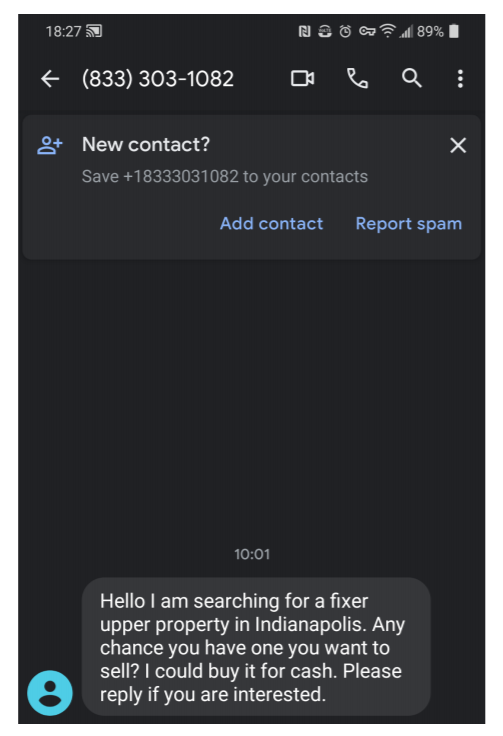Open the sender's avatar profile icon
The image size is (503, 736).
tap(50, 693)
